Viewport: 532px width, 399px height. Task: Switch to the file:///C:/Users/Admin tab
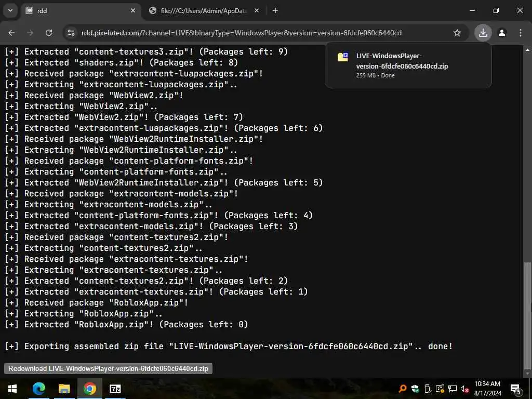[x=205, y=10]
